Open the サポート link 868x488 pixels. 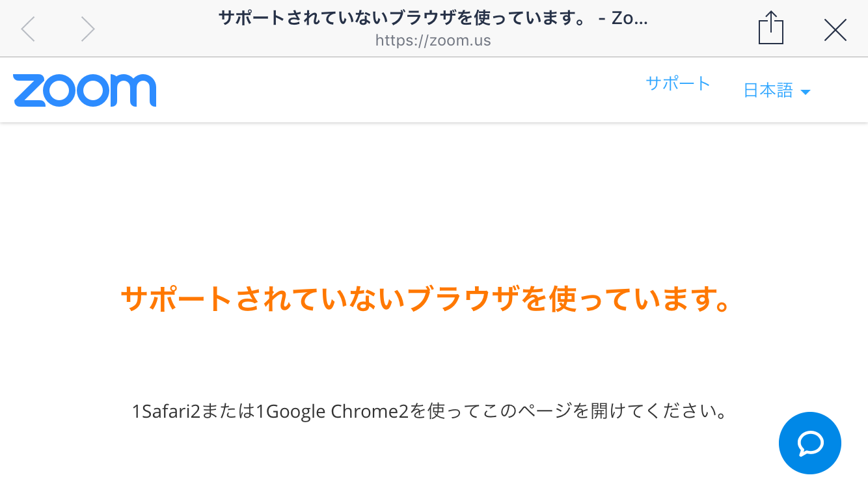tap(678, 83)
